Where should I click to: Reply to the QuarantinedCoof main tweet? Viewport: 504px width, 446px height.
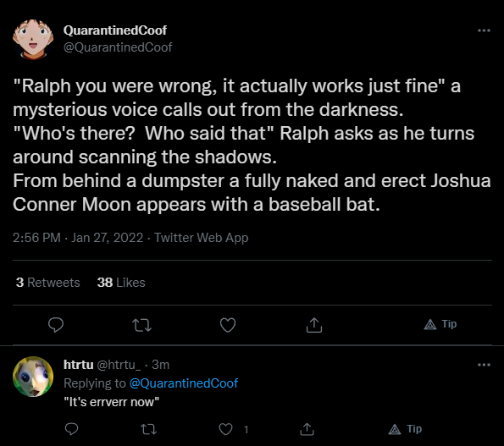pos(56,325)
